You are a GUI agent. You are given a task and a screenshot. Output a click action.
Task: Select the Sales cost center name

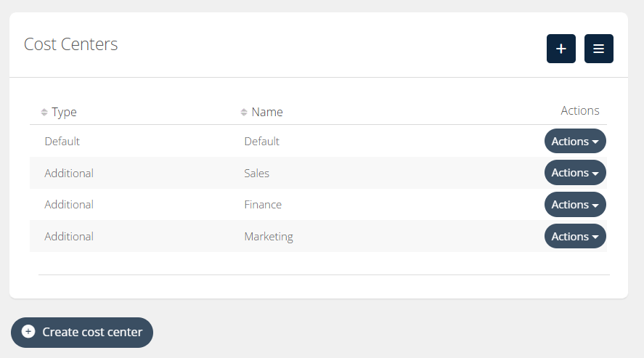pos(256,173)
